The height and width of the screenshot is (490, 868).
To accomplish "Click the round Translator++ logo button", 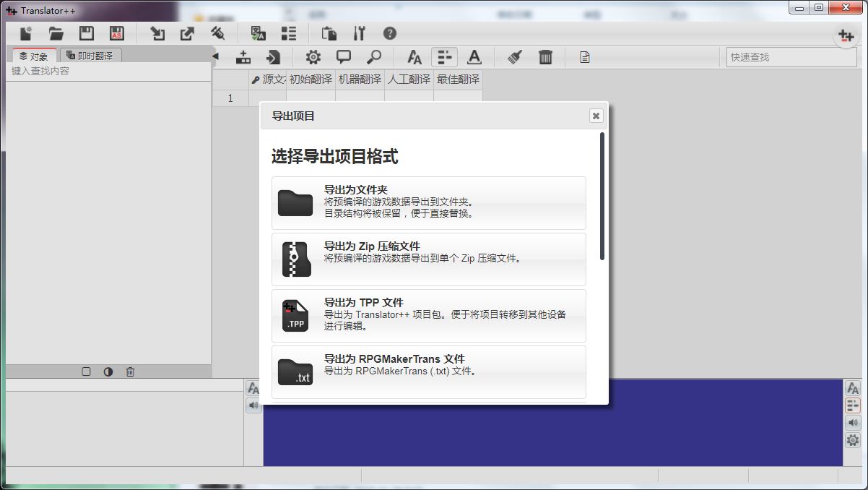I will click(x=846, y=36).
